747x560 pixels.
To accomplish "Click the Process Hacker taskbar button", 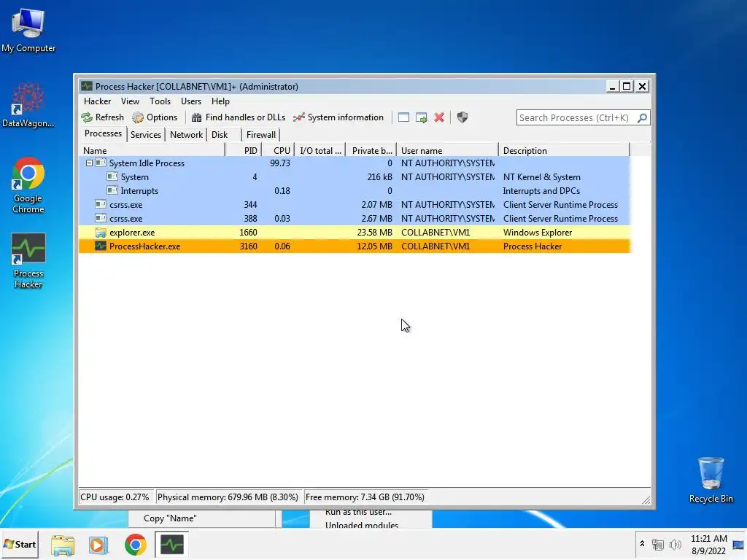I will [x=172, y=545].
